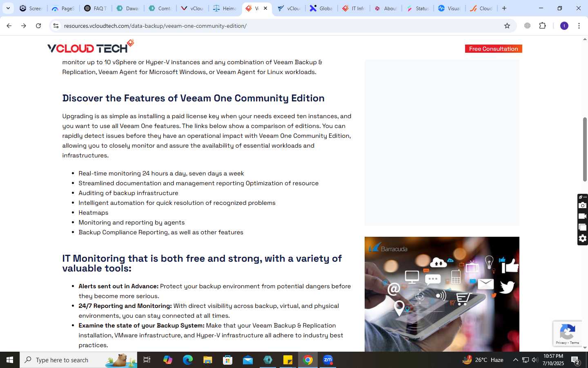Click the video record icon on side panel
The height and width of the screenshot is (368, 588).
[583, 216]
